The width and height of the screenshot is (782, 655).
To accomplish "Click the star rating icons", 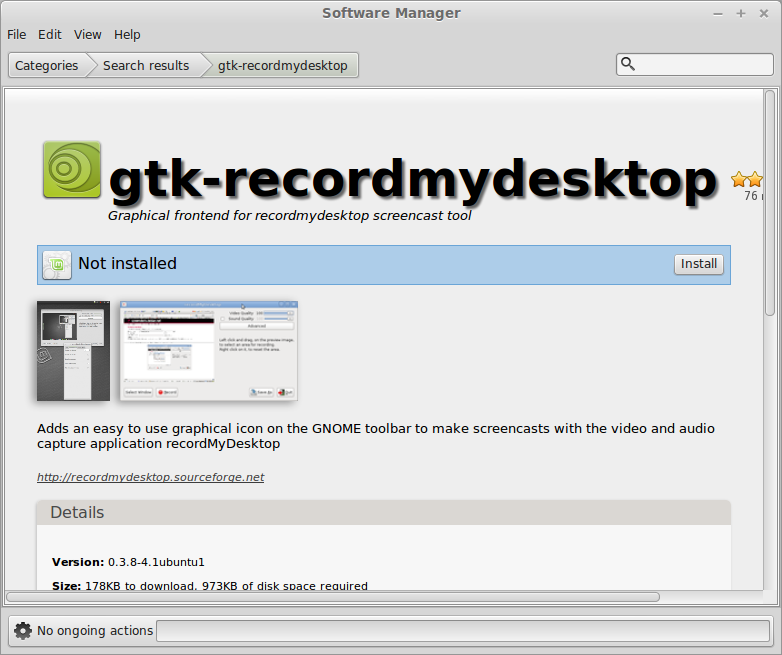I will click(x=747, y=180).
